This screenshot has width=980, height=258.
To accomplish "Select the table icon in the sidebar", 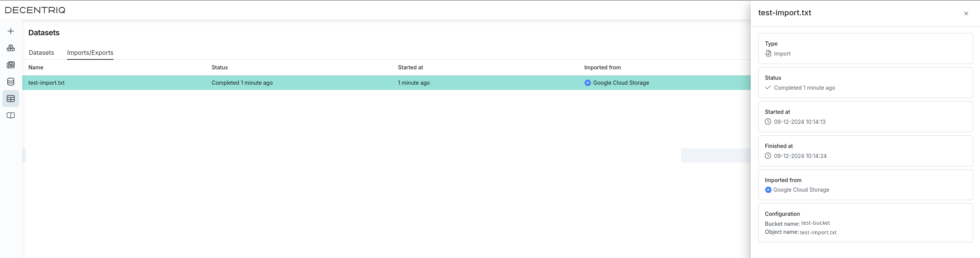I will pyautogui.click(x=11, y=99).
